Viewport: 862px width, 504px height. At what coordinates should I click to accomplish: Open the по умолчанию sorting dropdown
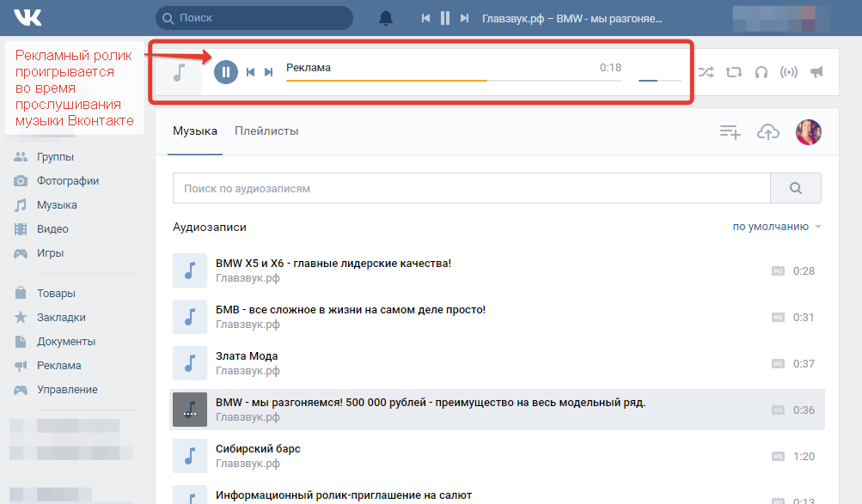777,227
